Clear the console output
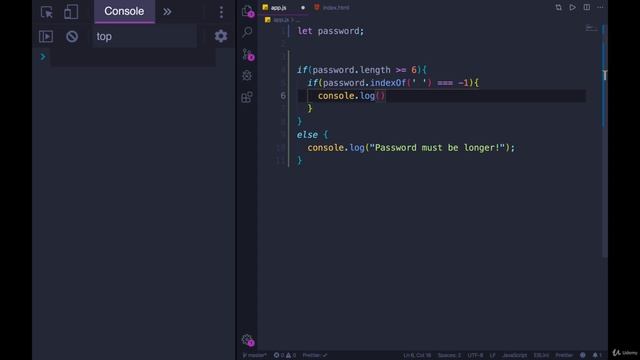The height and width of the screenshot is (360, 640). click(72, 36)
